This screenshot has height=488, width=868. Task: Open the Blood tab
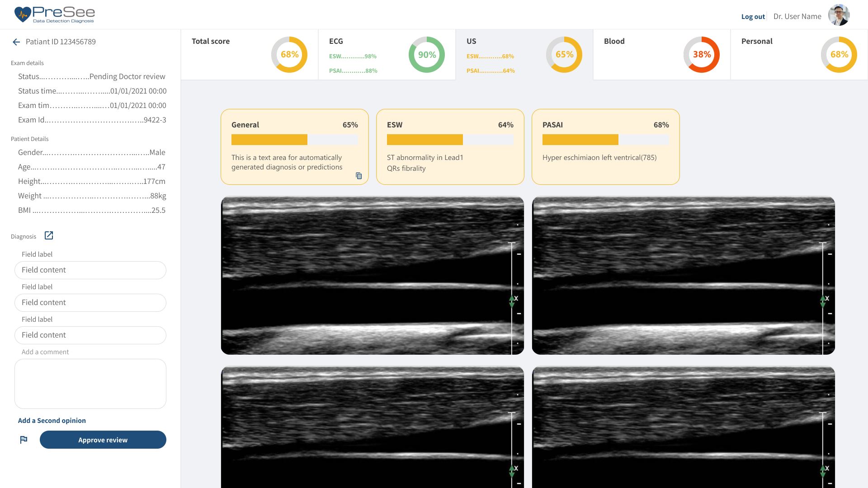click(x=662, y=55)
